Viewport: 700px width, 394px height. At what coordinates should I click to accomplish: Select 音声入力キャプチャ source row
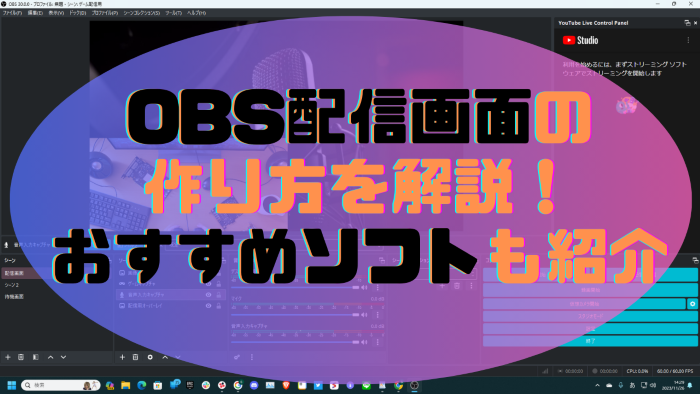pos(171,295)
